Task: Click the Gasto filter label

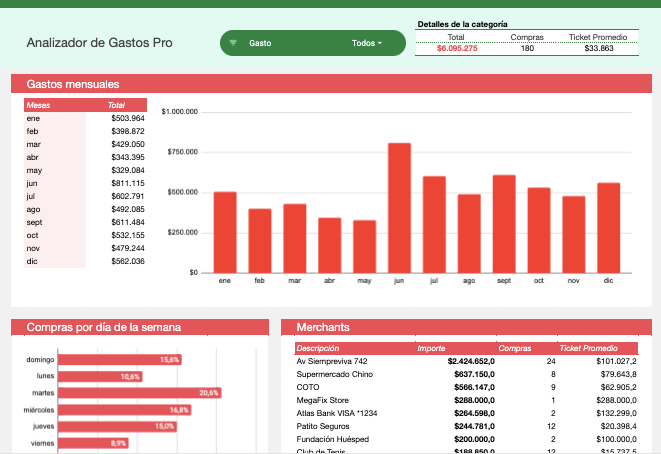Action: coord(260,43)
